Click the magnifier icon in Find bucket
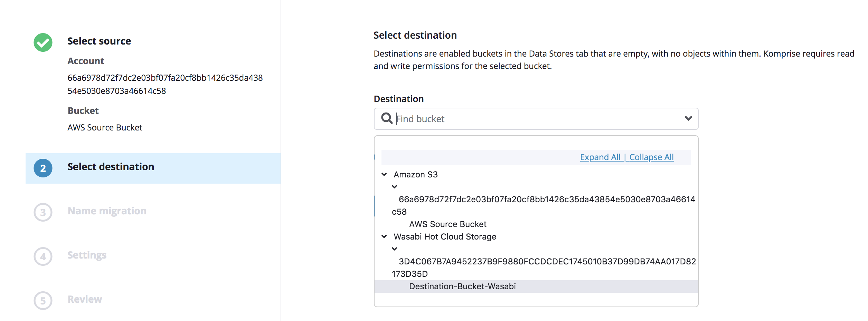The height and width of the screenshot is (321, 868). point(387,118)
